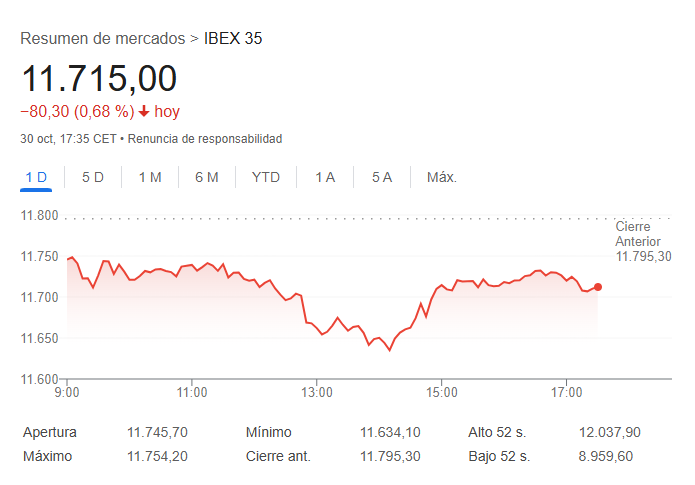695x485 pixels.
Task: Select the YTD chart tab
Action: point(266,177)
